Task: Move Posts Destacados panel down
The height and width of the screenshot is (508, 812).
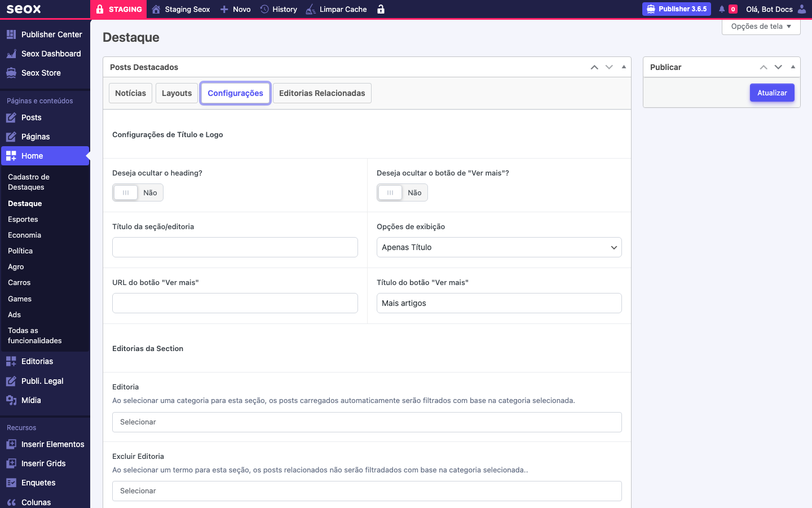Action: point(609,67)
